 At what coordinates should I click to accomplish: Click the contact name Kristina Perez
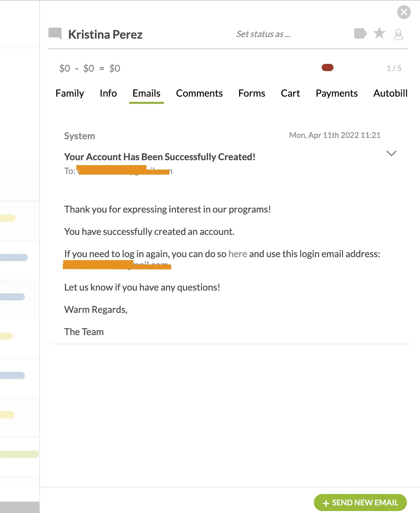[105, 34]
